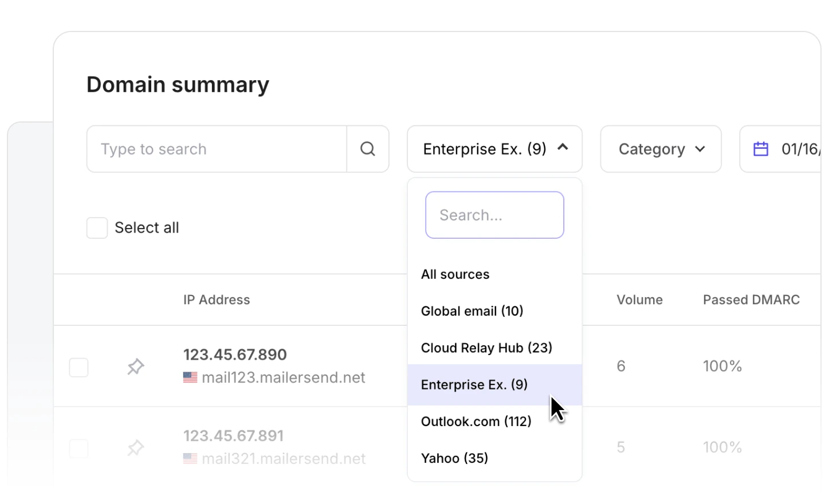This screenshot has height=504, width=825.
Task: Click the Search... box inside dropdown
Action: pos(494,215)
